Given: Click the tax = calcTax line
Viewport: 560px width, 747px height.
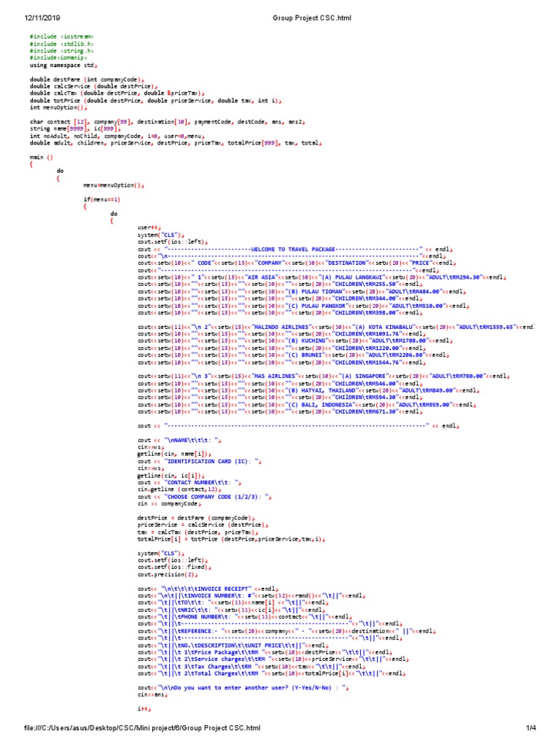Looking at the screenshot, I should click(x=198, y=532).
